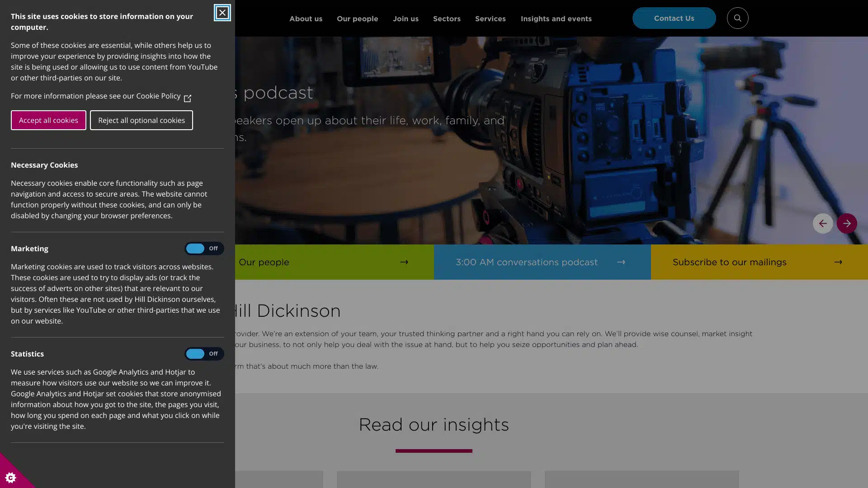Screen dimensions: 868x488
Task: Click arrow on podcast tile
Action: [x=621, y=262]
